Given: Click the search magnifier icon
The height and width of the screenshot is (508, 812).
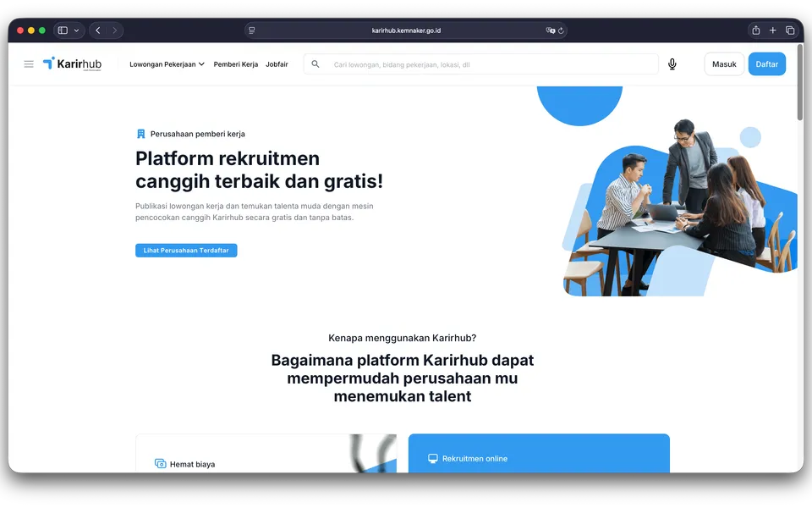Looking at the screenshot, I should (x=315, y=63).
